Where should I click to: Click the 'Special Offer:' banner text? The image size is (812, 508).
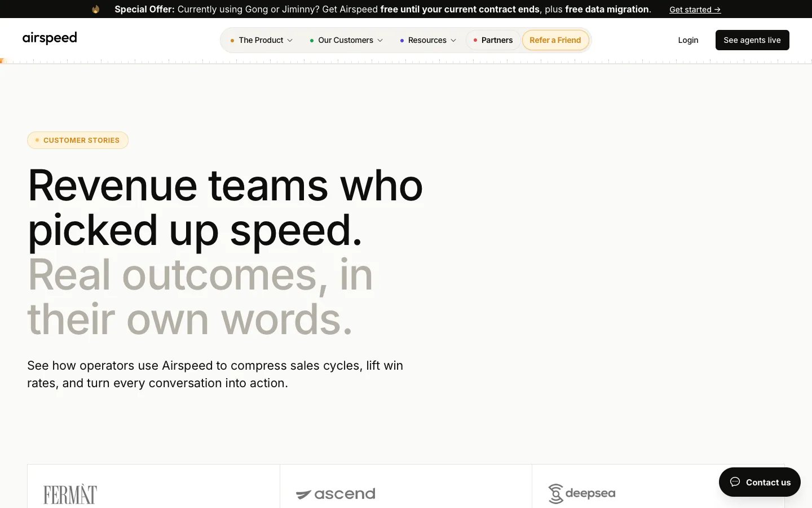(x=144, y=9)
